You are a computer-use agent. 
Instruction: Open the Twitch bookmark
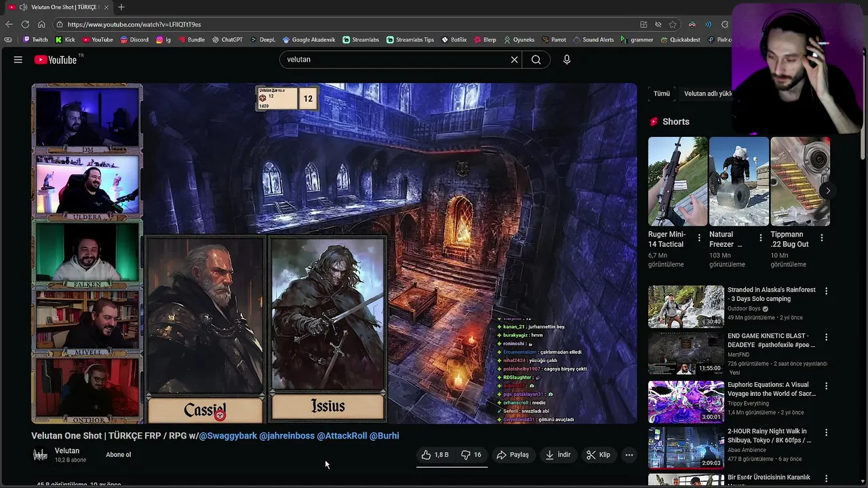pyautogui.click(x=35, y=40)
